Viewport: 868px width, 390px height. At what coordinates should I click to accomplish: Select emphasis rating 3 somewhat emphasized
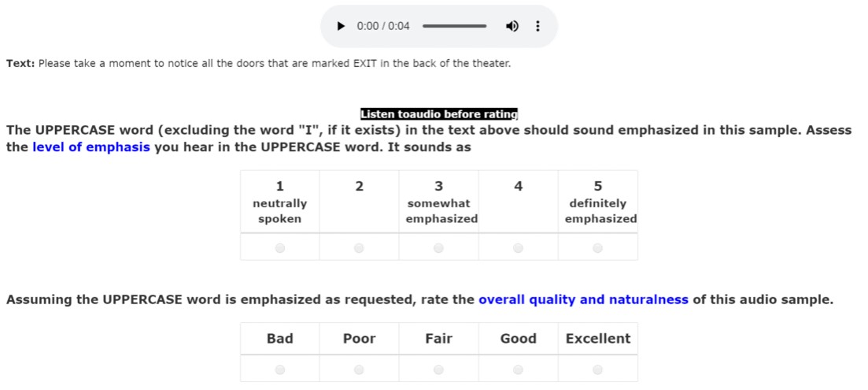(438, 247)
